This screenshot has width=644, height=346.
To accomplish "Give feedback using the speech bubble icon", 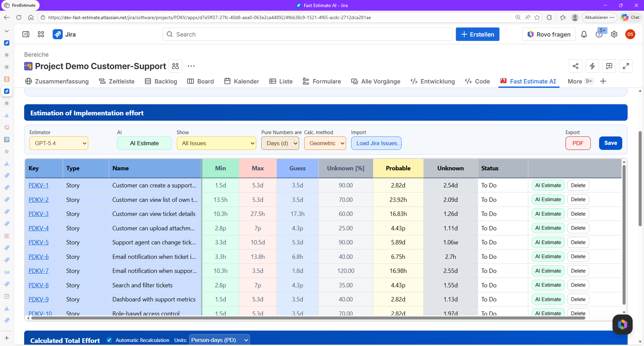I will coord(609,66).
